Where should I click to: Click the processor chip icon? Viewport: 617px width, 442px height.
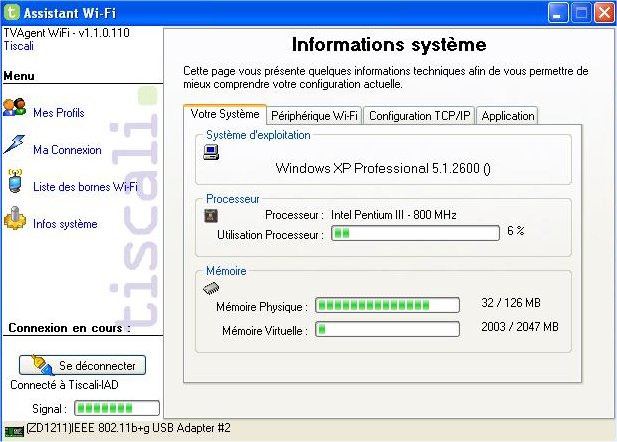click(211, 215)
